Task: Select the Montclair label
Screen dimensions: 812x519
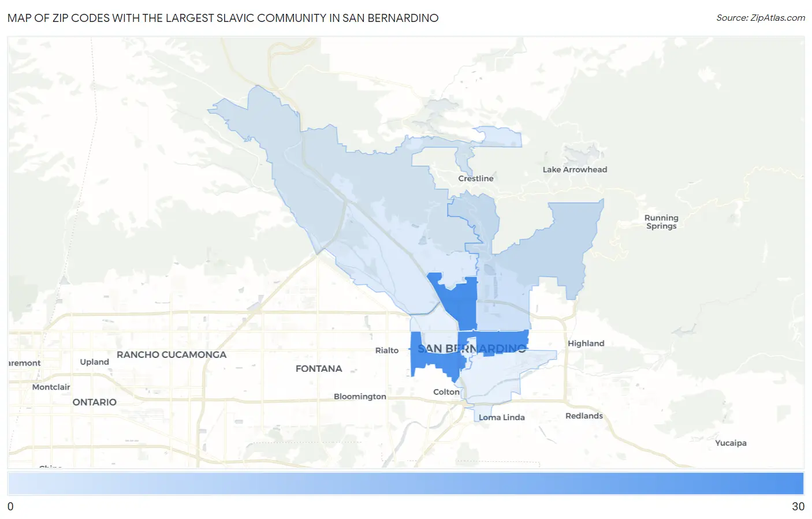Action: coord(51,387)
